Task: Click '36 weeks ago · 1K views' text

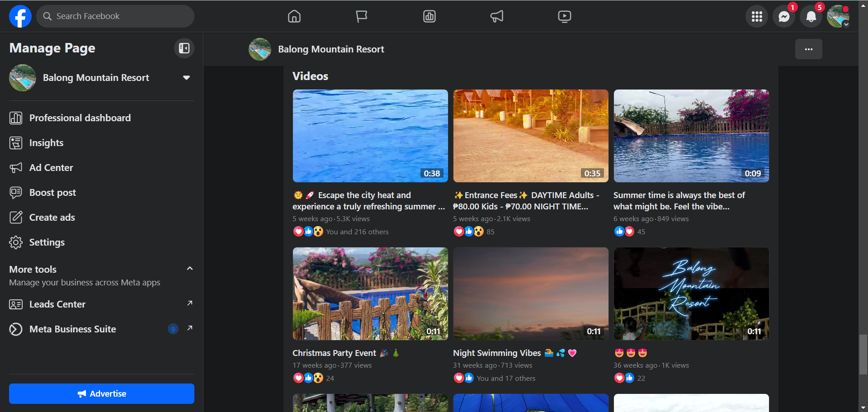Action: pos(651,365)
